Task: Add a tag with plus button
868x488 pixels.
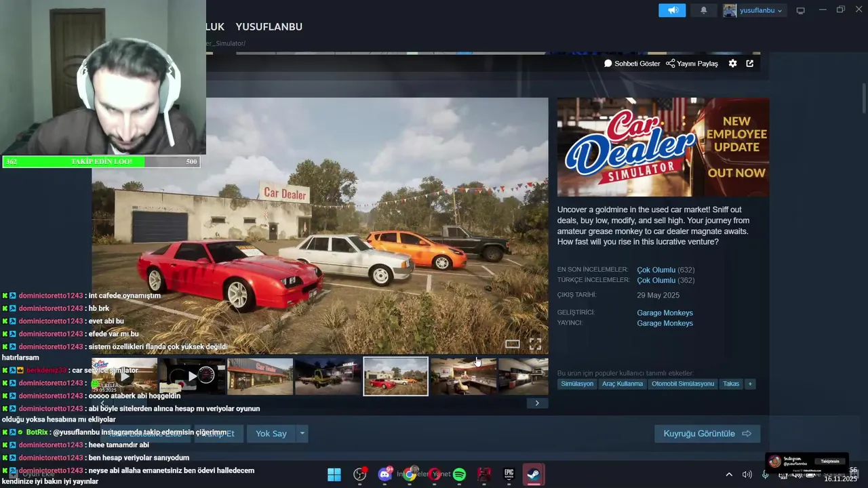Action: (x=749, y=384)
